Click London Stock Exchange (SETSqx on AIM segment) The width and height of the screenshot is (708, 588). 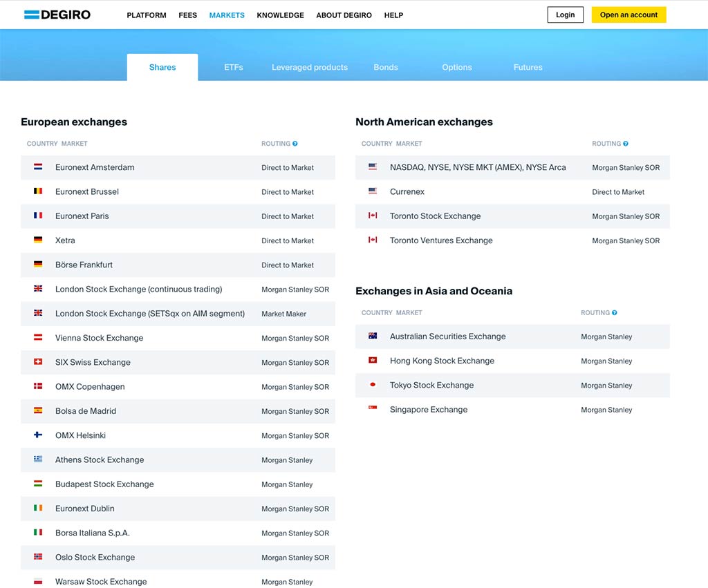coord(150,314)
